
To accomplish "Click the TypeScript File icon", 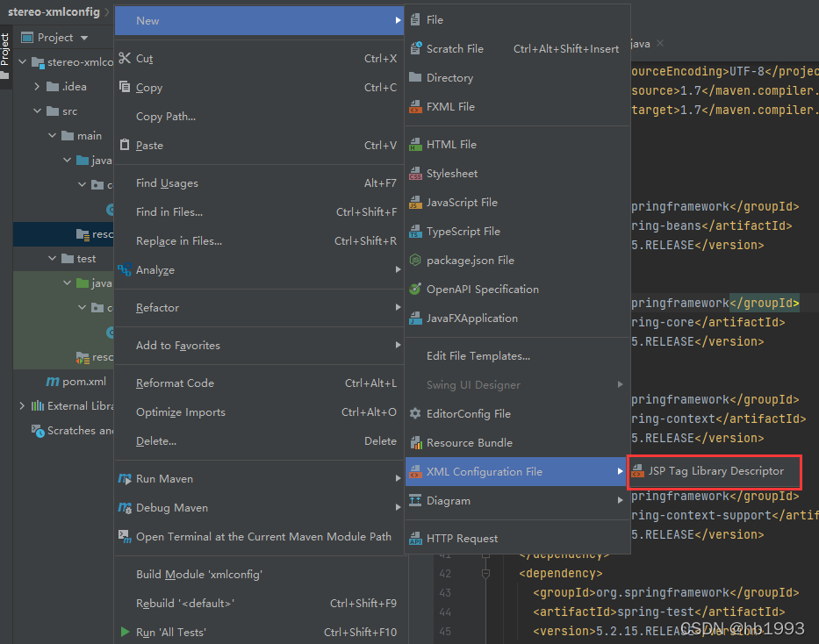I will point(415,232).
